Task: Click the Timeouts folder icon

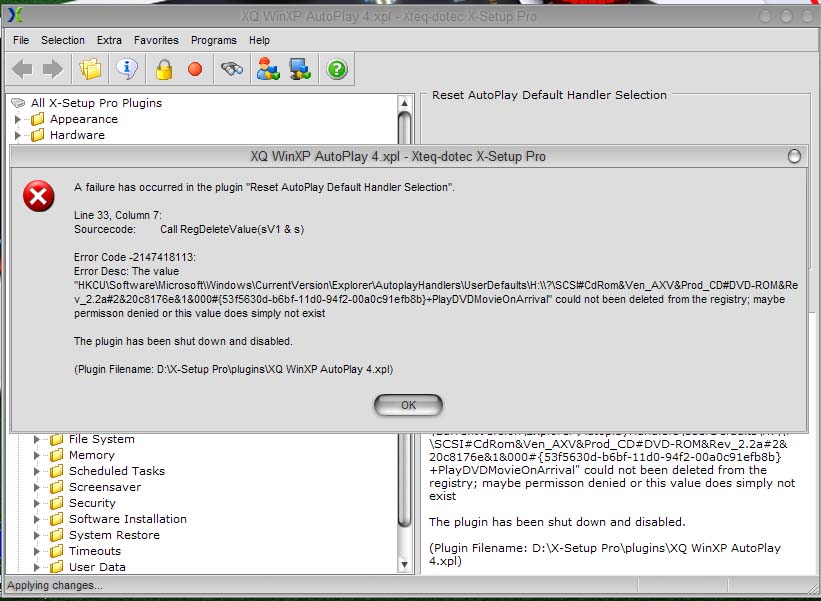Action: point(56,551)
